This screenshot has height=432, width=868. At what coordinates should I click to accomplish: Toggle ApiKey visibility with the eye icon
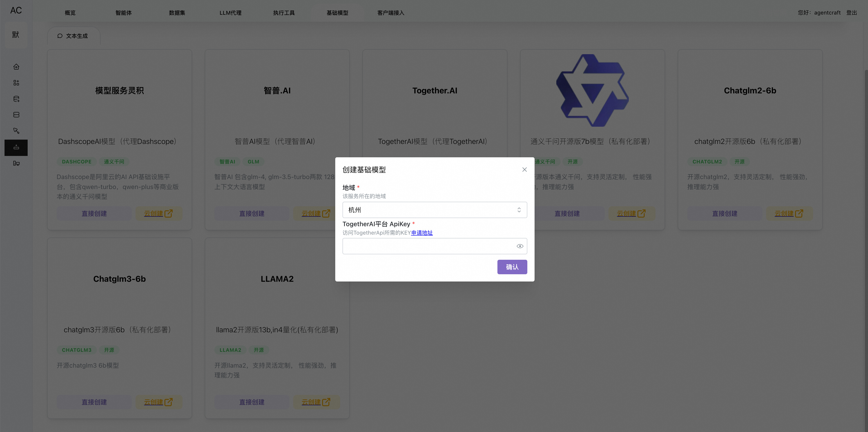(520, 246)
